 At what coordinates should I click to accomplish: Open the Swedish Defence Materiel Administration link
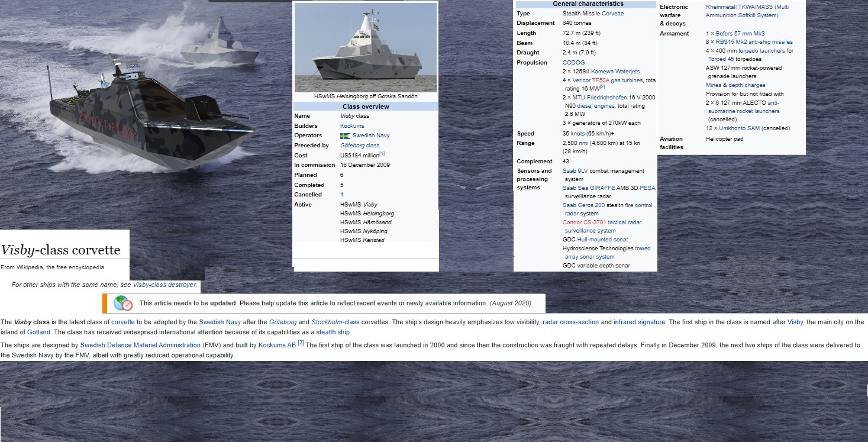click(x=140, y=345)
